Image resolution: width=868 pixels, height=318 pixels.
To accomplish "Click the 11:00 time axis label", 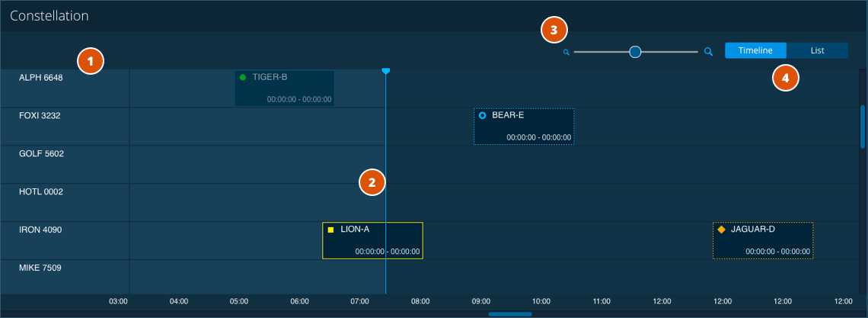I will [602, 301].
